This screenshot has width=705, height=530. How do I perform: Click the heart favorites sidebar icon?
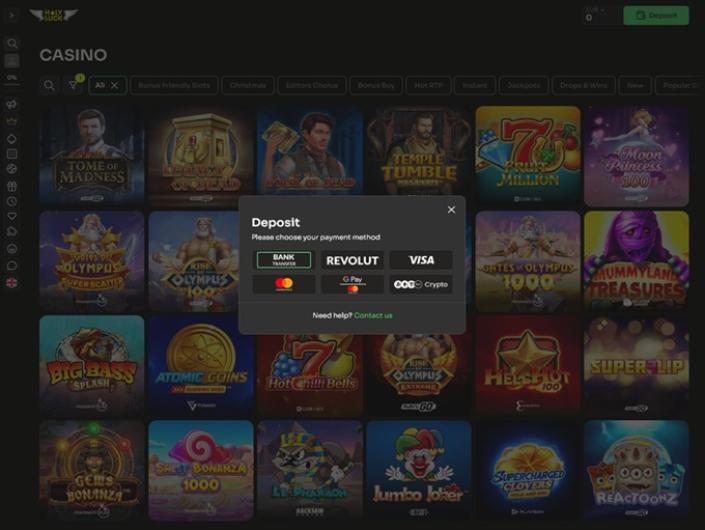pos(12,216)
